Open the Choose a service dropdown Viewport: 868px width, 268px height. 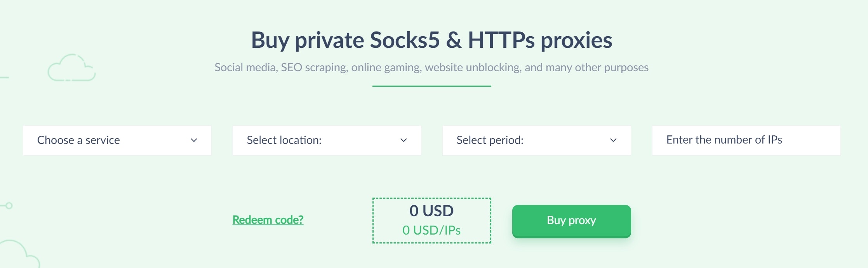click(117, 140)
